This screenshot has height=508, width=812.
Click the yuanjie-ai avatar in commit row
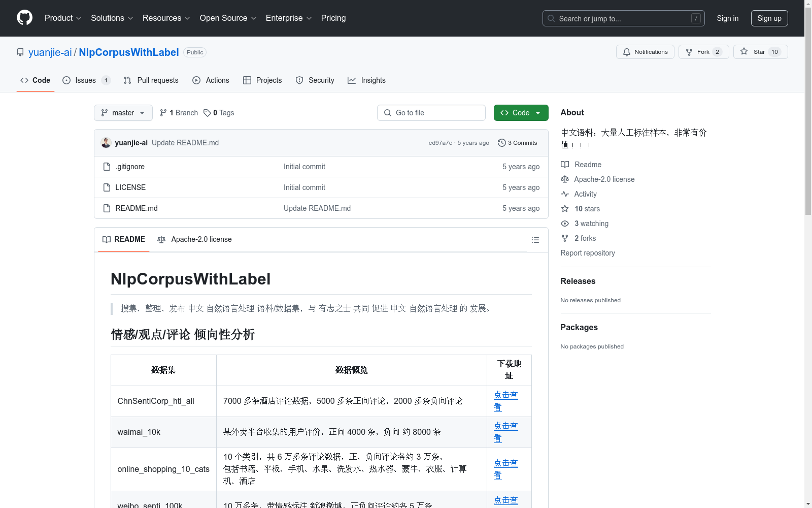(x=106, y=143)
